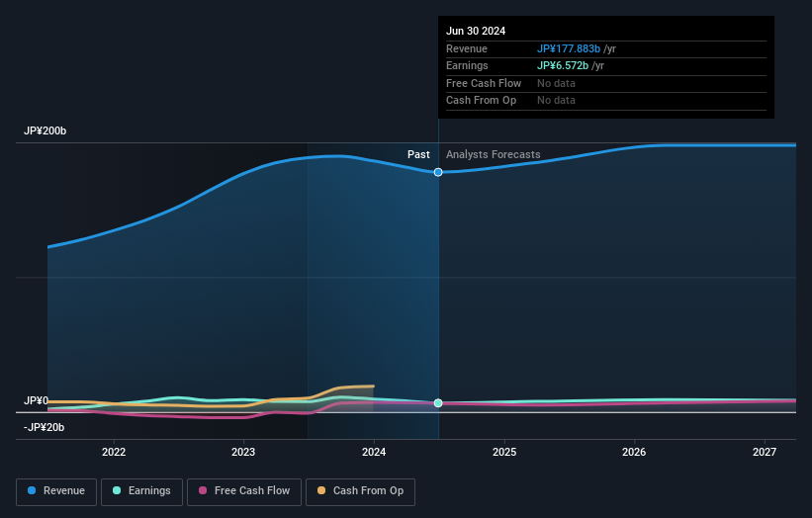Click the Cash From Op tooltip row label
This screenshot has height=518, width=812.
coord(481,101)
